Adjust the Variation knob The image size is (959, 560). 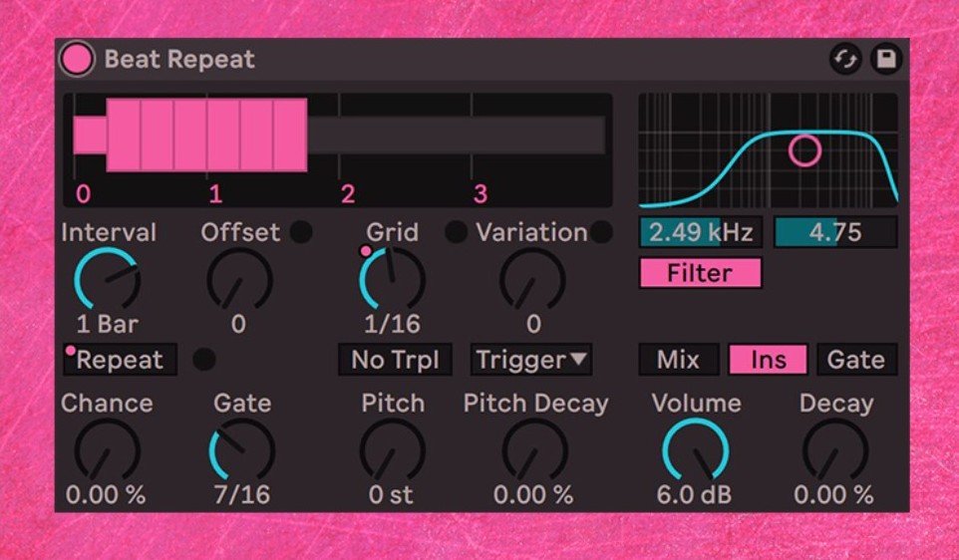point(532,279)
